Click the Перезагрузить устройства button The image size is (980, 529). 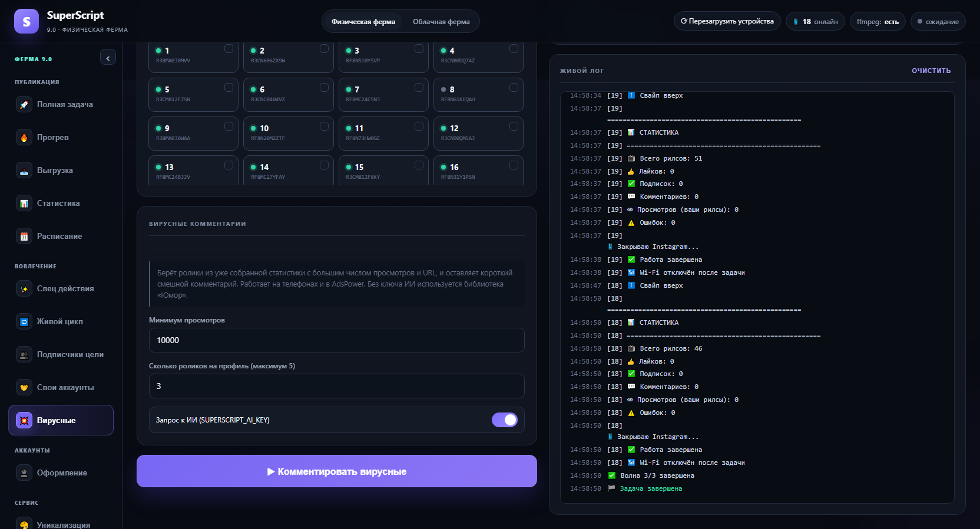click(727, 21)
